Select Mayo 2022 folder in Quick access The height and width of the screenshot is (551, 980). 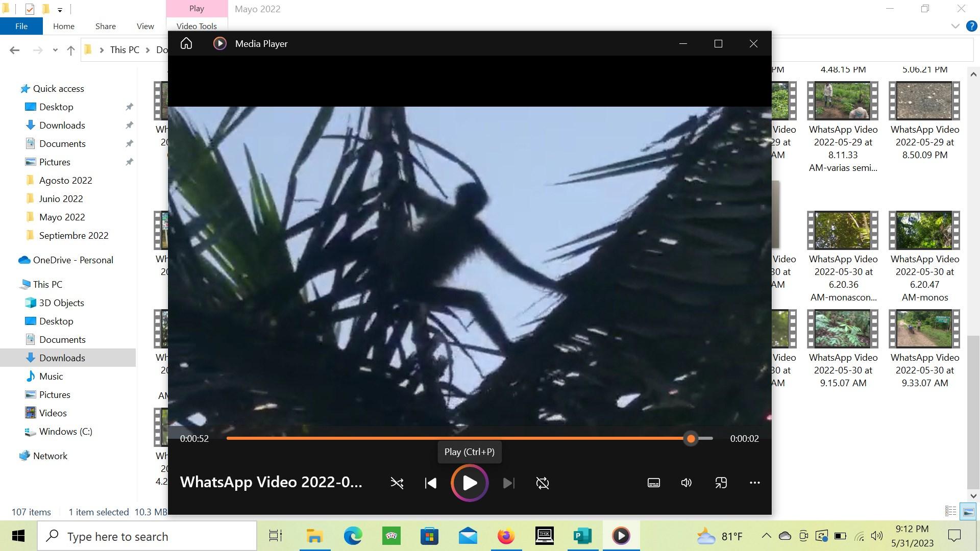[x=62, y=217]
